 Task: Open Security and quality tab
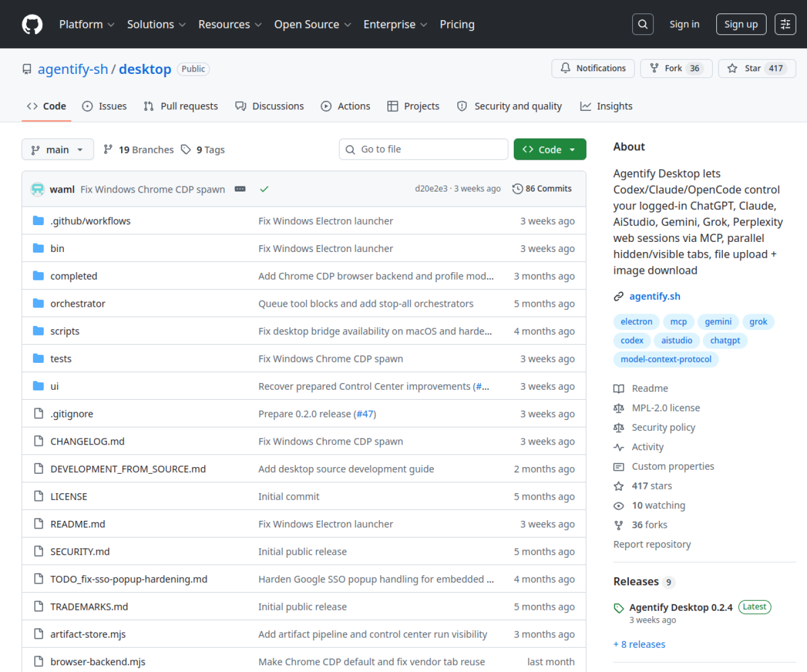point(509,106)
